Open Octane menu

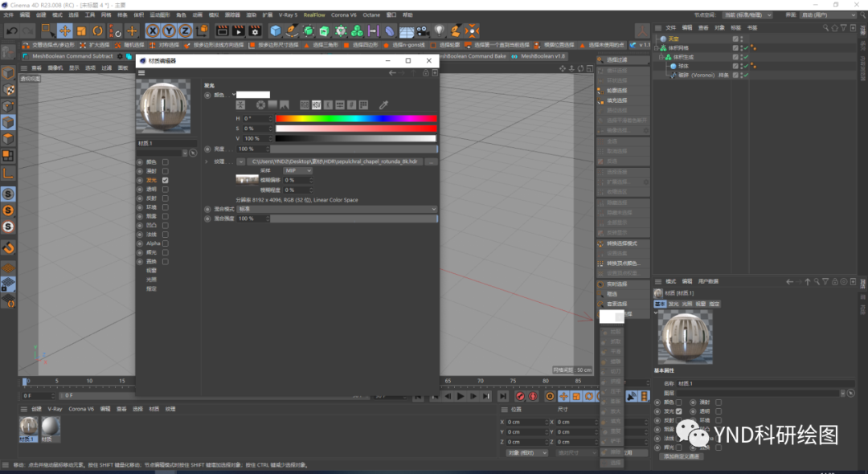pyautogui.click(x=371, y=15)
